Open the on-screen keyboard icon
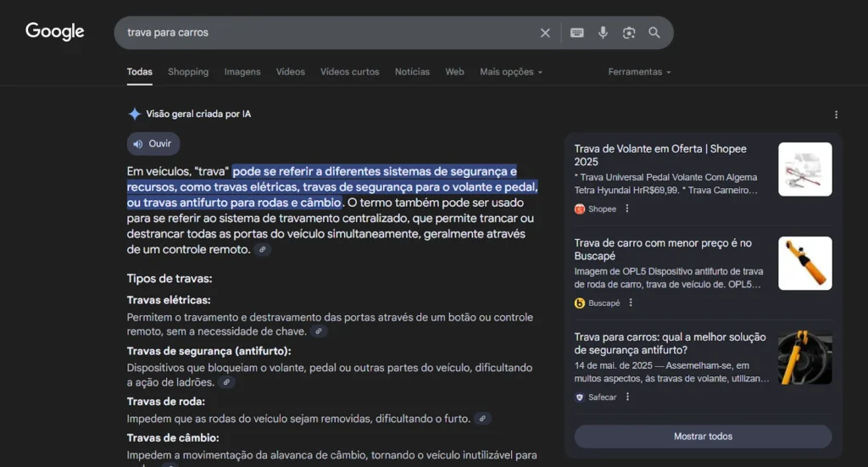The image size is (868, 467). click(x=576, y=33)
